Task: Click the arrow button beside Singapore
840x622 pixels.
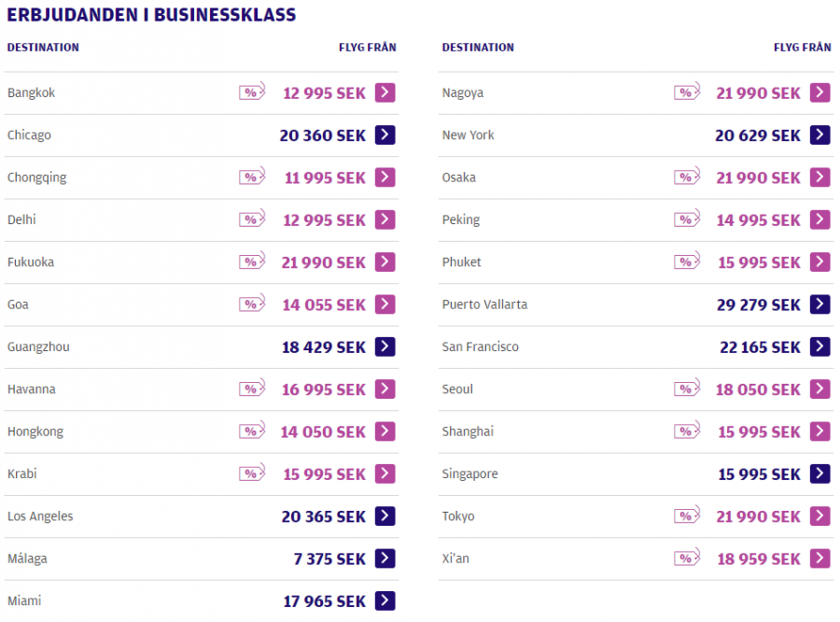Action: pyautogui.click(x=819, y=474)
